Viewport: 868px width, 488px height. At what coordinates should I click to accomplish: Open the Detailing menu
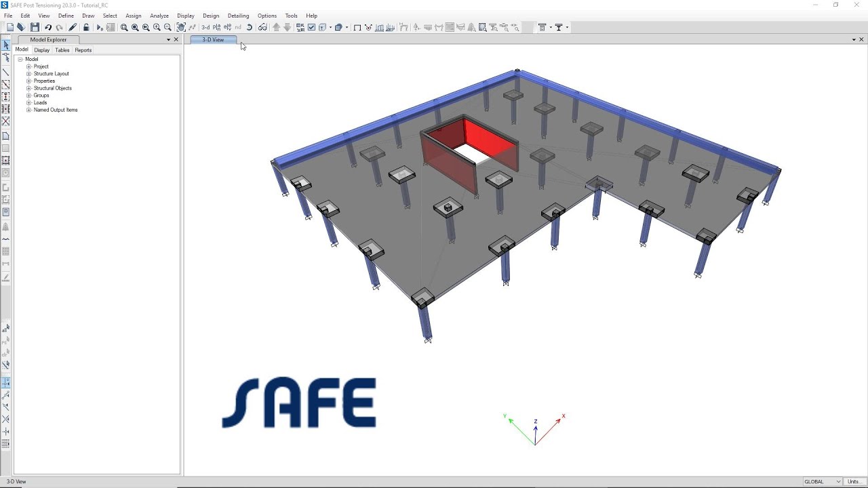coord(238,16)
